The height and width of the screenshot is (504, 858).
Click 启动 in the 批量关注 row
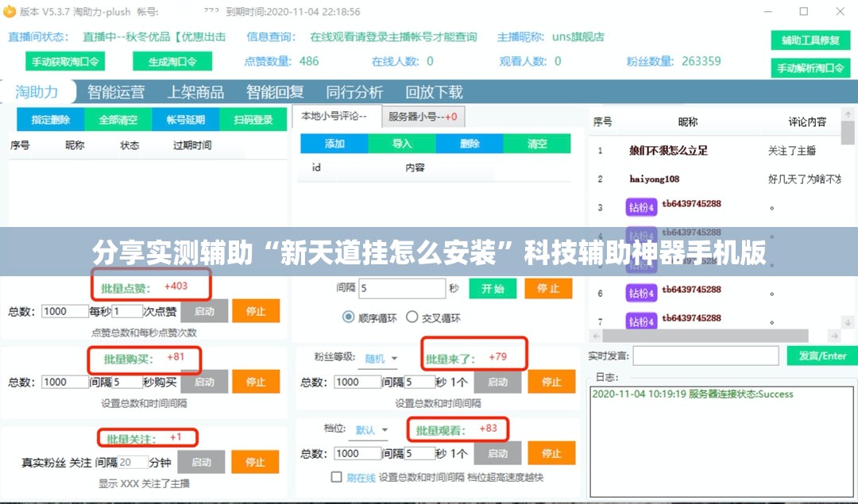[x=201, y=462]
